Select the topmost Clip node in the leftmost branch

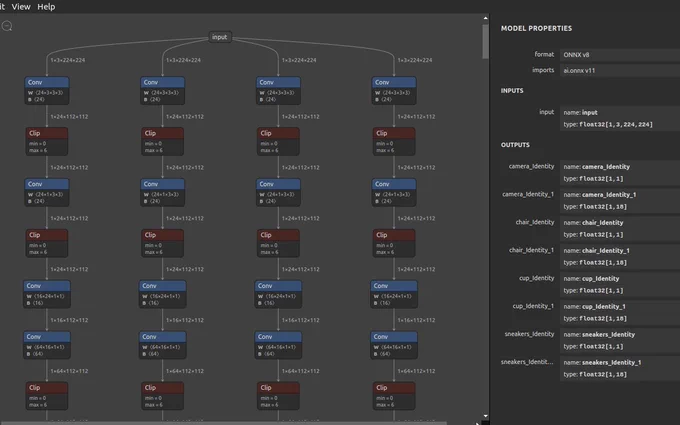(47, 141)
